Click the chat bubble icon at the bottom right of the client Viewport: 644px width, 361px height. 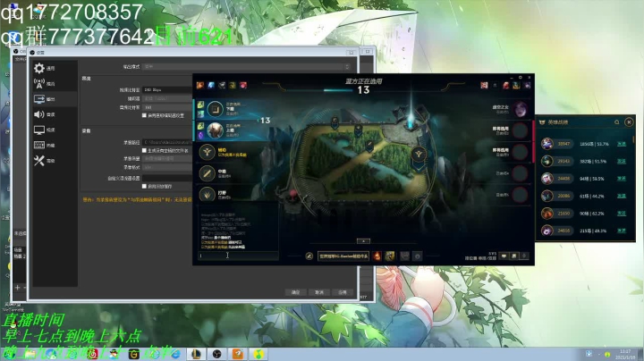[x=504, y=256]
